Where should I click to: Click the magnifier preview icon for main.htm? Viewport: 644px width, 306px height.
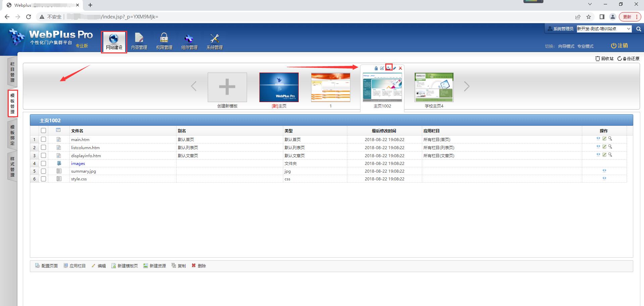(610, 138)
